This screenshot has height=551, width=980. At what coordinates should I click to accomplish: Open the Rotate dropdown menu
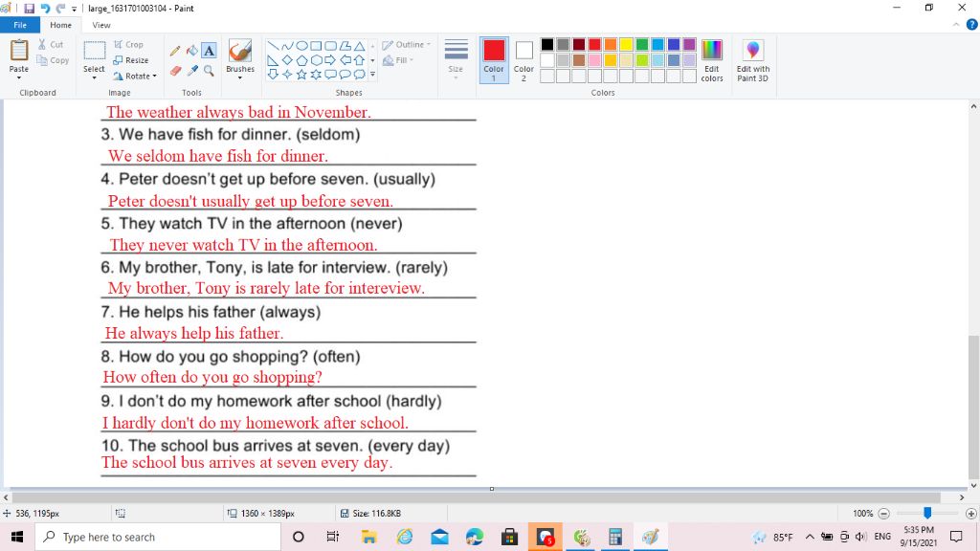click(x=135, y=77)
